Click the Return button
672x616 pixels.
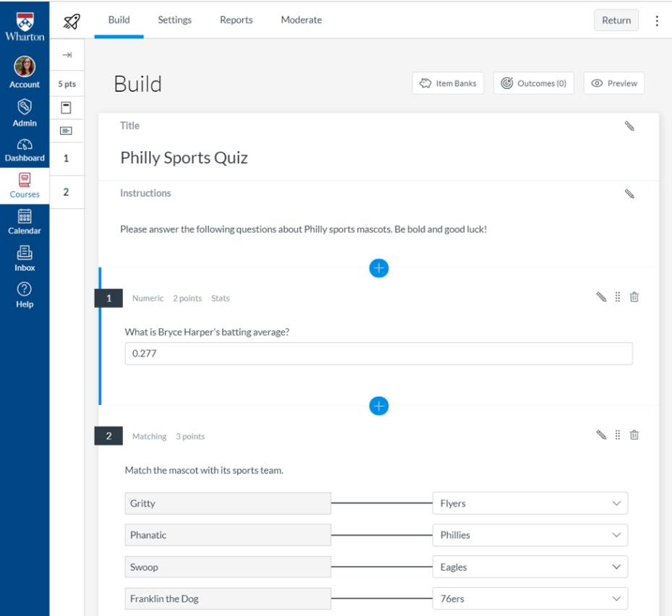coord(616,20)
